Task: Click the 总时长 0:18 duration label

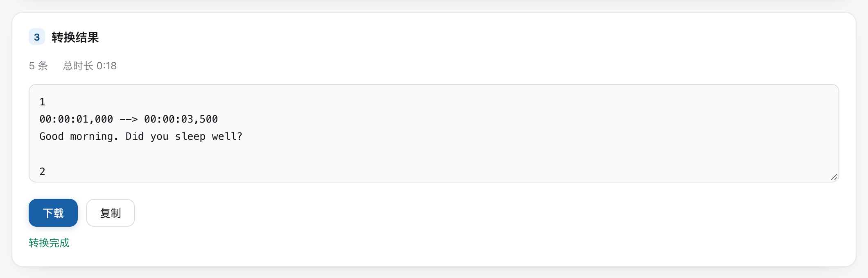Action: [90, 66]
